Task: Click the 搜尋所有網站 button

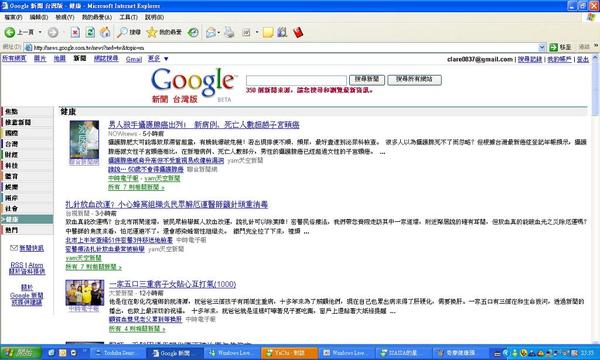Action: 414,80
